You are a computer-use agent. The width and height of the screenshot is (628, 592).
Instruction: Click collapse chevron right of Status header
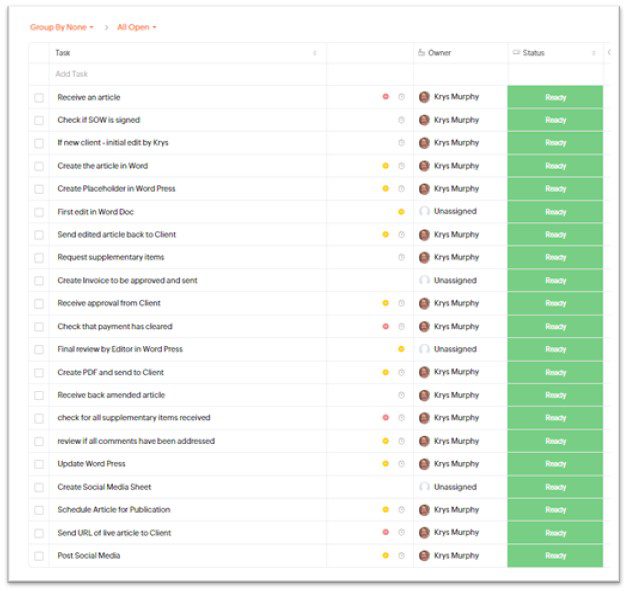click(x=609, y=52)
